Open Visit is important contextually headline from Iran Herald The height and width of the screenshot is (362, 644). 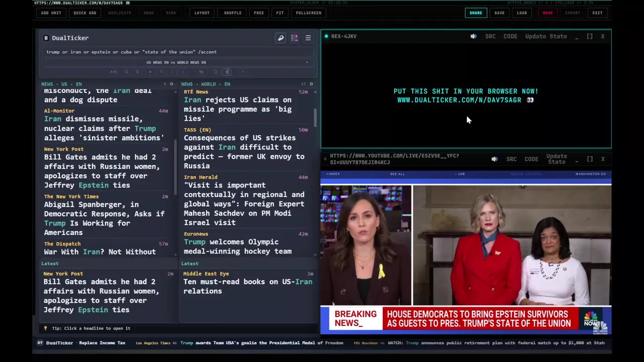(x=244, y=204)
